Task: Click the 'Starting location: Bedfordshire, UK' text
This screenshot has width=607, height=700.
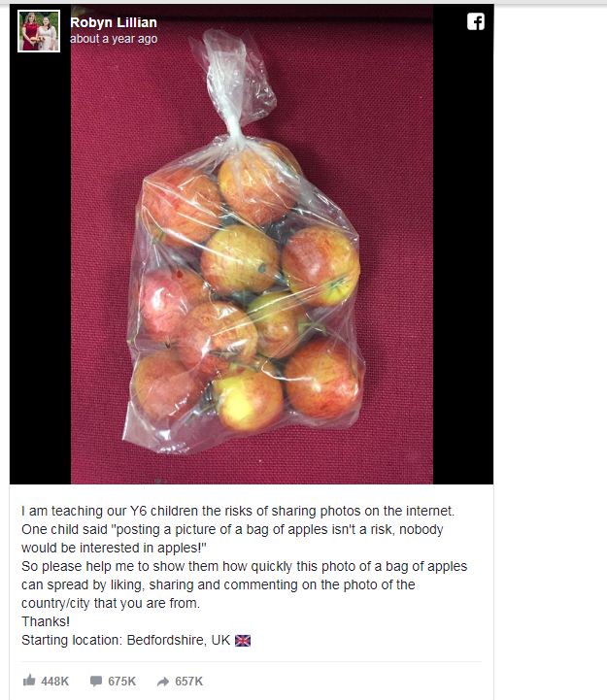Action: point(125,640)
